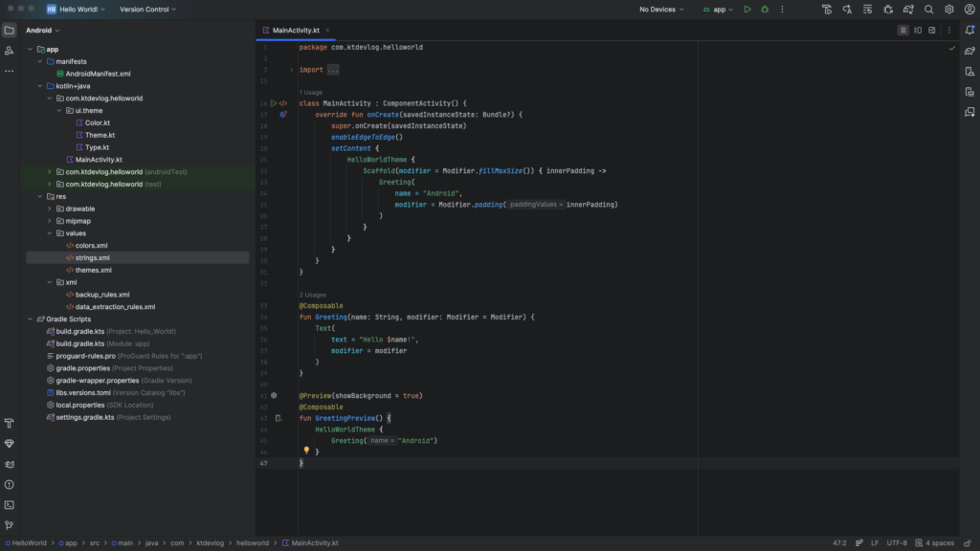Run the app with green play button
980x551 pixels.
tap(746, 10)
